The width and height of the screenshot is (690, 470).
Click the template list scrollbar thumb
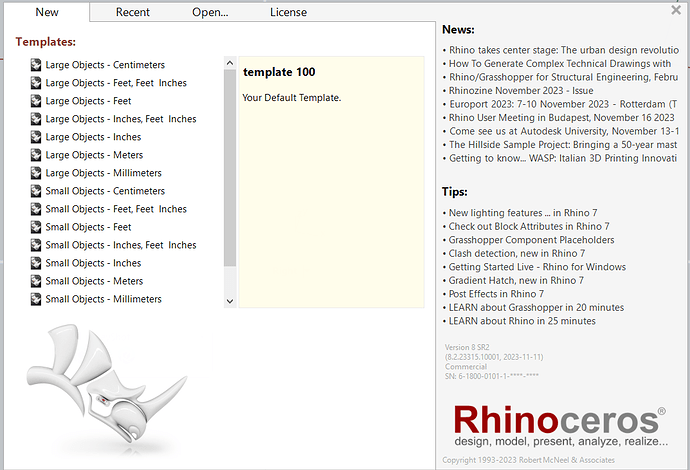click(x=230, y=168)
